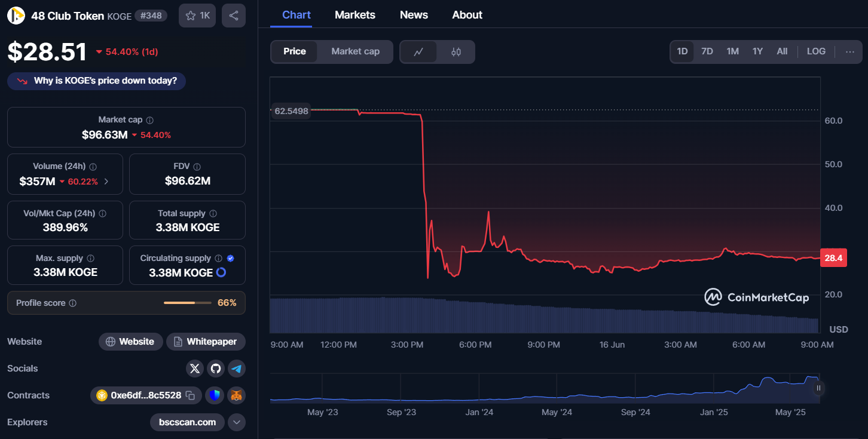The image size is (868, 439).
Task: Select the 7D time range
Action: click(707, 51)
